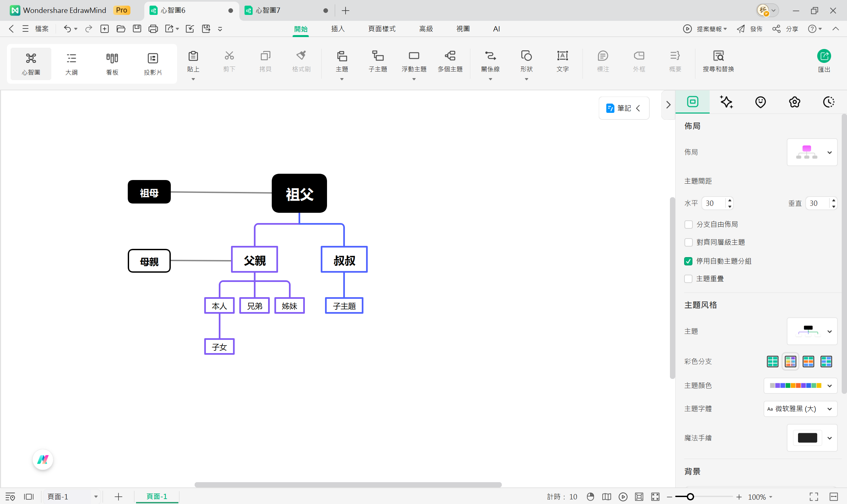Open the AI sparkle panel tab
847x504 pixels.
(726, 102)
